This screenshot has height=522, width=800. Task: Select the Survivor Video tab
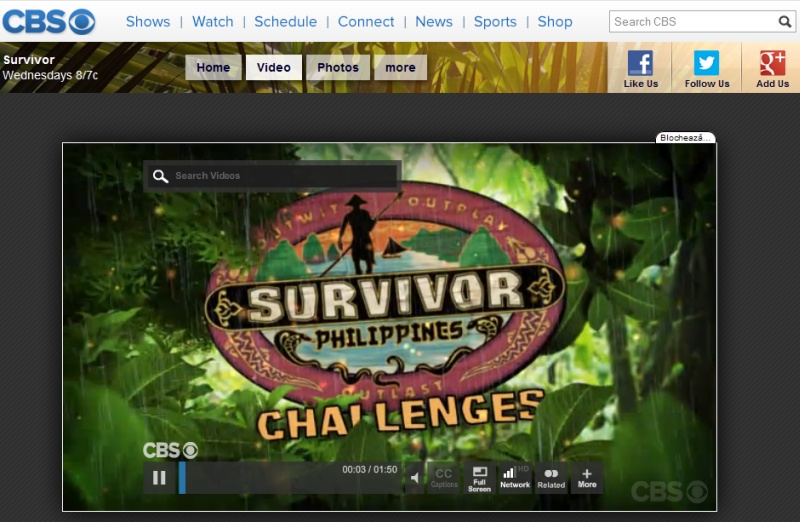[x=273, y=67]
